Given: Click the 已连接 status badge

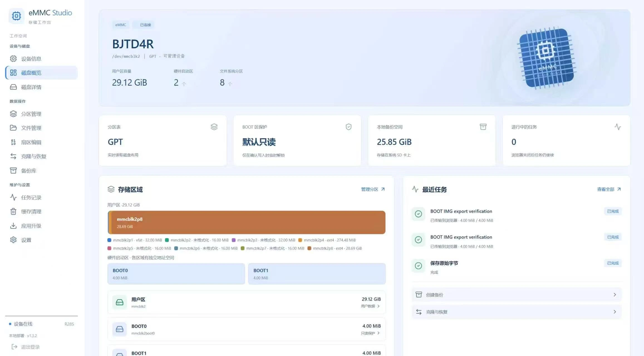Looking at the screenshot, I should point(143,25).
